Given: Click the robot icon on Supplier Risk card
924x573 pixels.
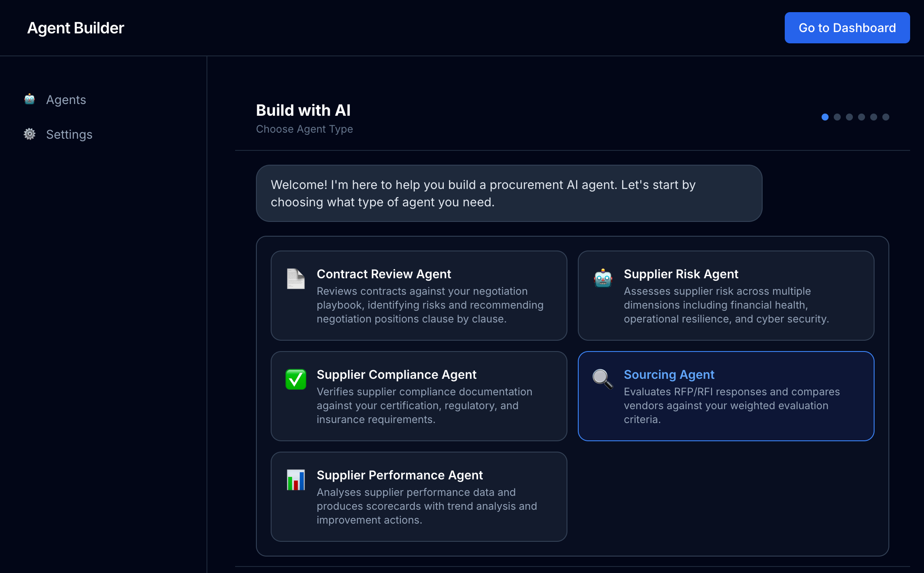Looking at the screenshot, I should pyautogui.click(x=603, y=279).
